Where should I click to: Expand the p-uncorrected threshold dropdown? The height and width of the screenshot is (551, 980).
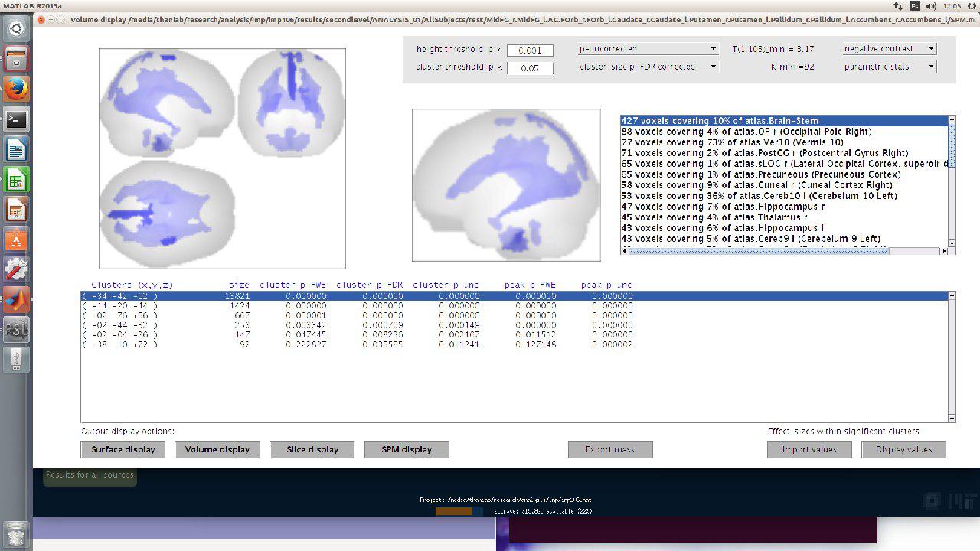pyautogui.click(x=648, y=49)
